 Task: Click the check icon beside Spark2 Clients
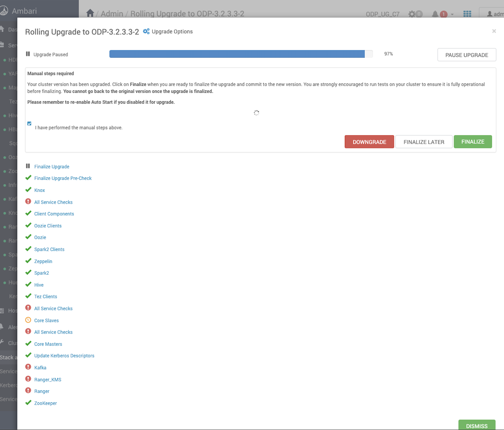click(x=28, y=249)
